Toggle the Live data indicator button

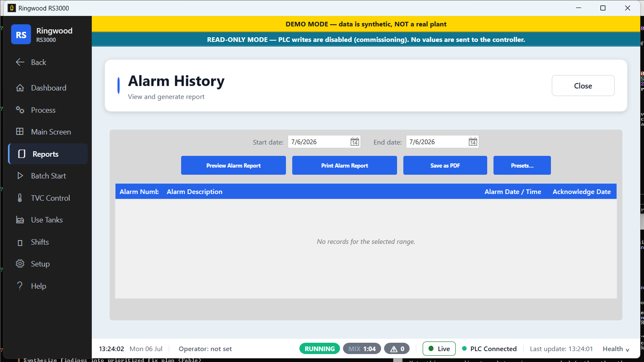pyautogui.click(x=439, y=349)
